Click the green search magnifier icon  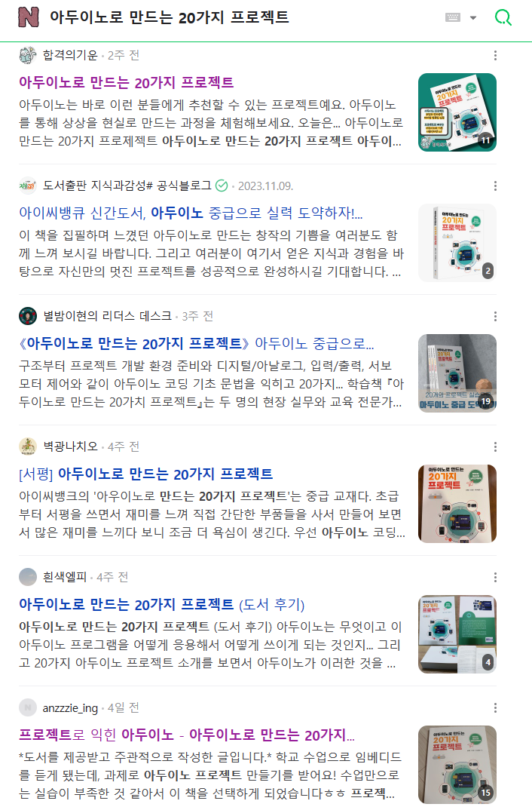(x=503, y=17)
